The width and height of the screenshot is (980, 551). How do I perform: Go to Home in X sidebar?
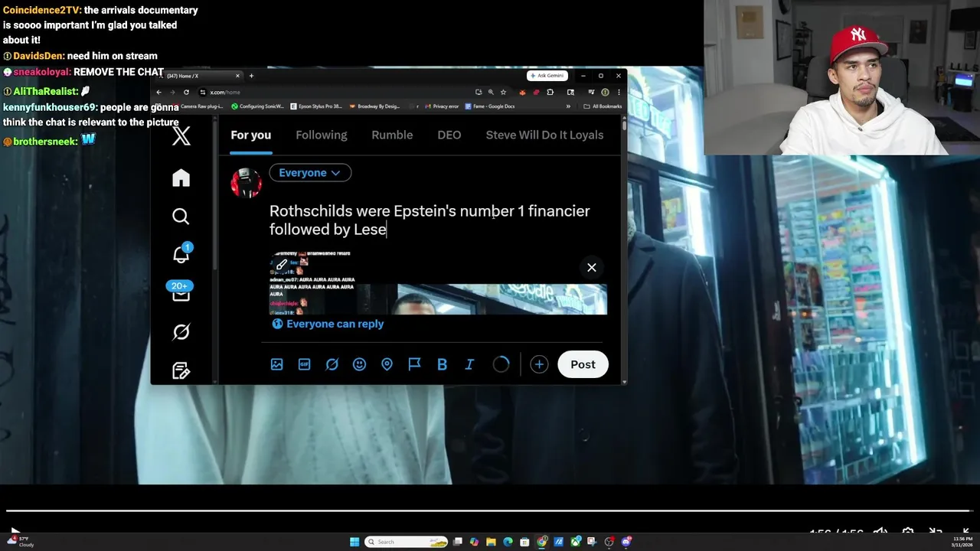click(181, 178)
